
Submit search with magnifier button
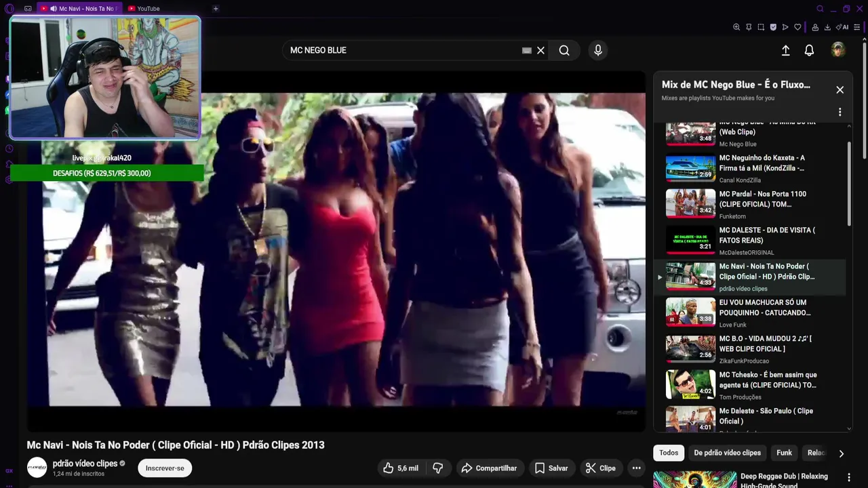pyautogui.click(x=564, y=50)
